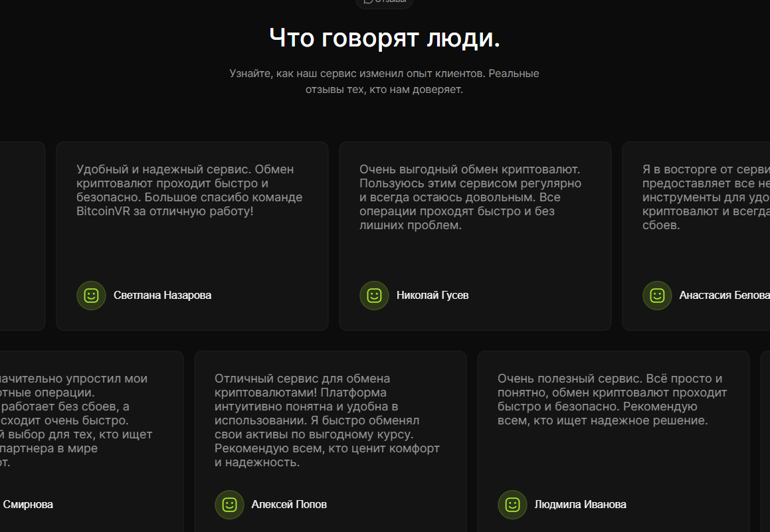Click the smiley avatar beside Светлана Назарова
This screenshot has height=532, width=770.
tap(91, 296)
